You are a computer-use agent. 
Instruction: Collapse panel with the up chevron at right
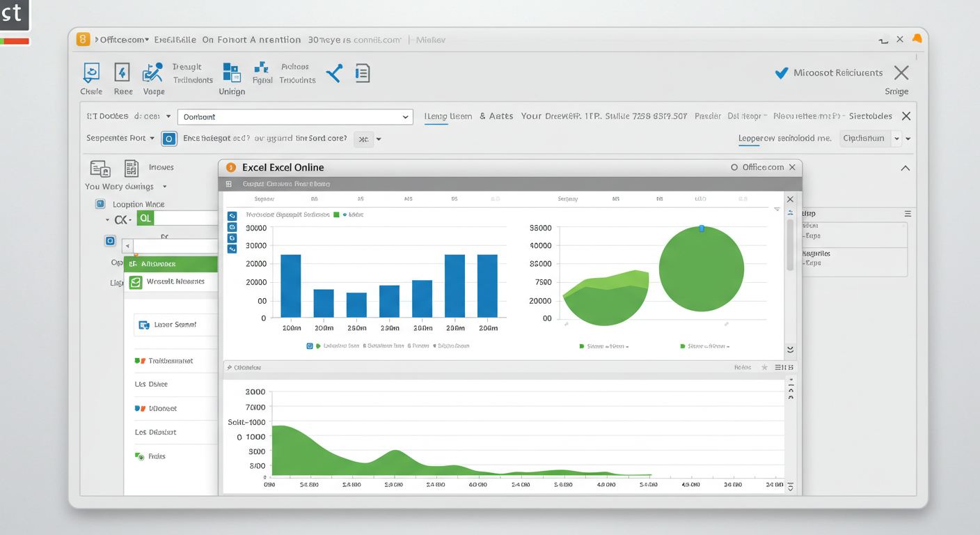tap(905, 169)
